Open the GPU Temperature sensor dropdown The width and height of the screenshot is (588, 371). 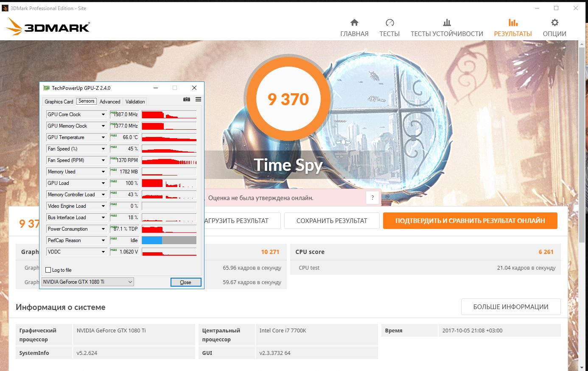(103, 137)
